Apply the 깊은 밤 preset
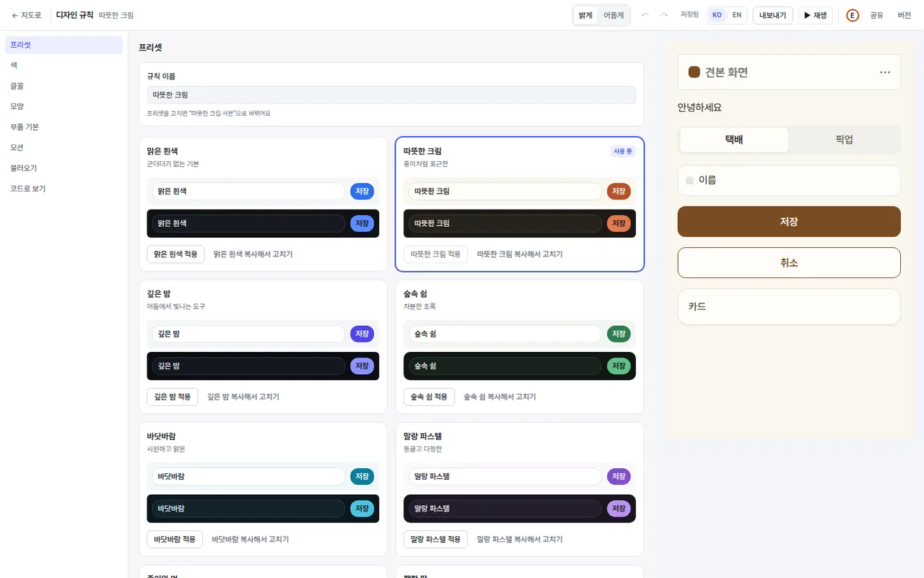The image size is (924, 578). 173,397
